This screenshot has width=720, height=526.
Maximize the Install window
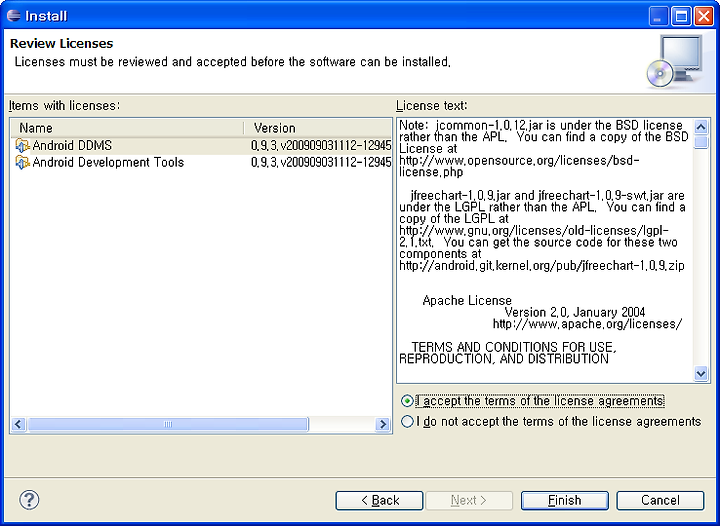tap(681, 17)
